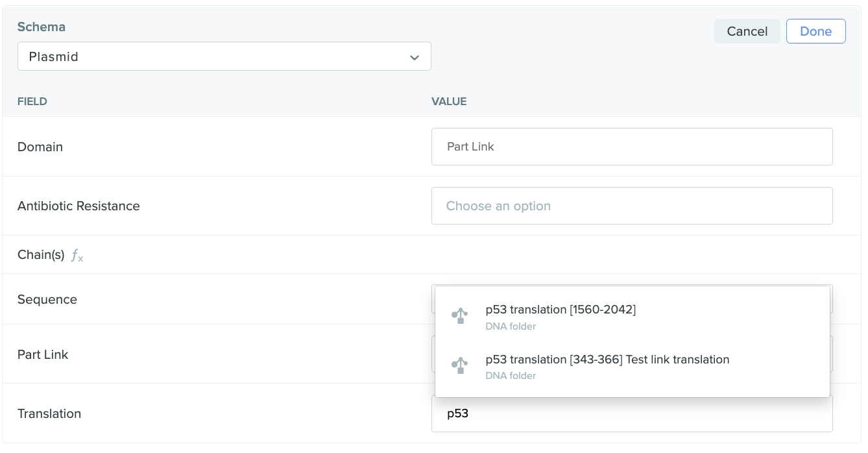Click DNA folder text under first suggestion
Viewport: 868px width, 453px height.
511,326
